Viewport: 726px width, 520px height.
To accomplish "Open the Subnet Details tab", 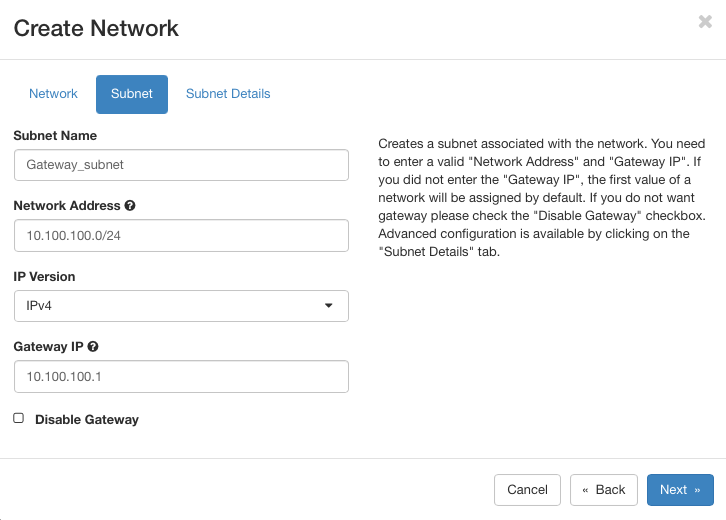I will [228, 94].
